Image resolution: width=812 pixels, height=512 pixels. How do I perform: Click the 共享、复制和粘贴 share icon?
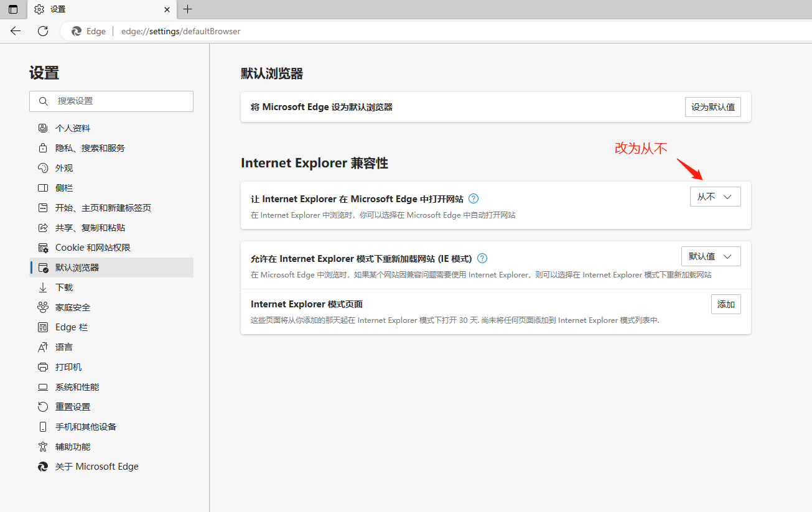[43, 228]
